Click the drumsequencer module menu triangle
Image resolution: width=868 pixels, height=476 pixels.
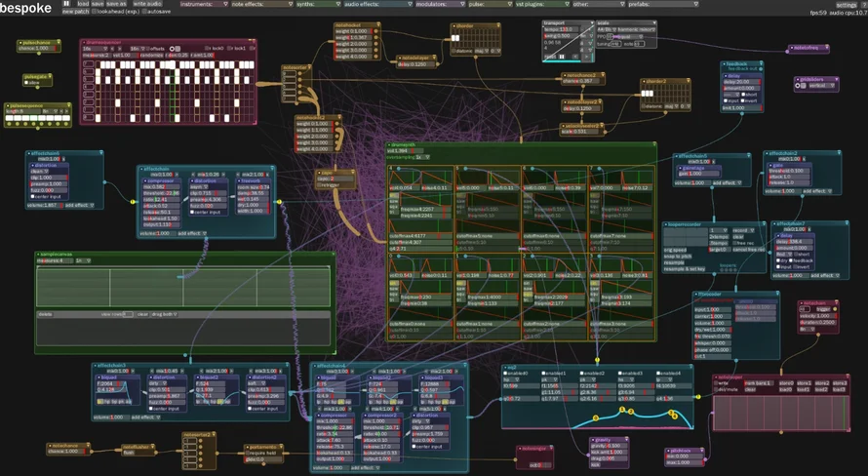click(x=253, y=42)
